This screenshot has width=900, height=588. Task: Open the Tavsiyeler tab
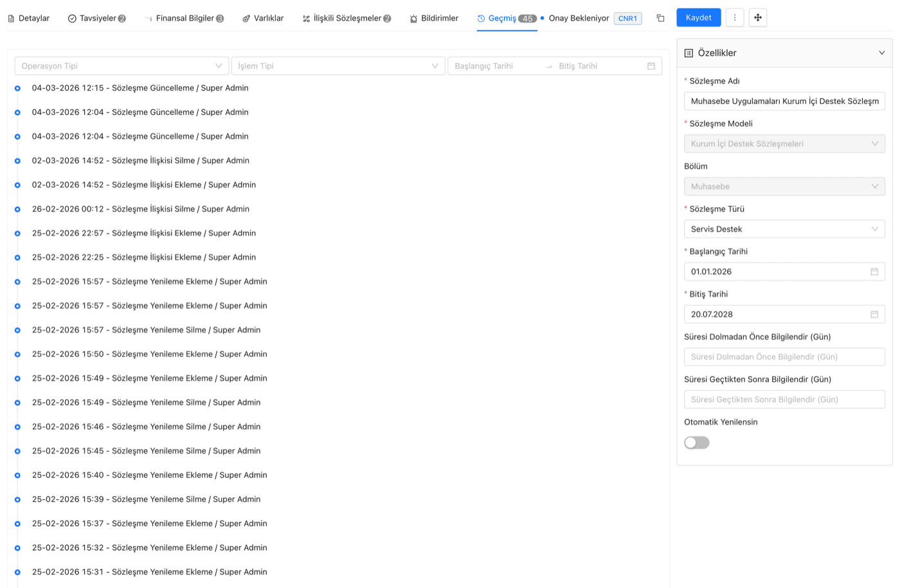[x=97, y=18]
